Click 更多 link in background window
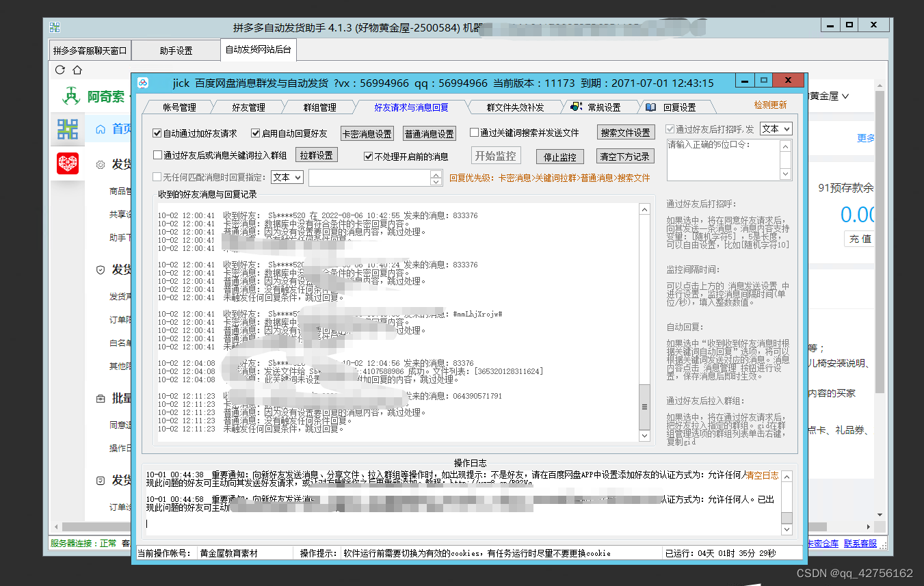924x586 pixels. pyautogui.click(x=866, y=138)
